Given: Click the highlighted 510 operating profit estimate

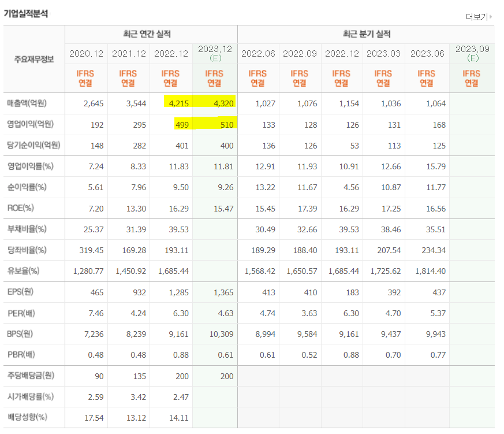Looking at the screenshot, I should [227, 125].
